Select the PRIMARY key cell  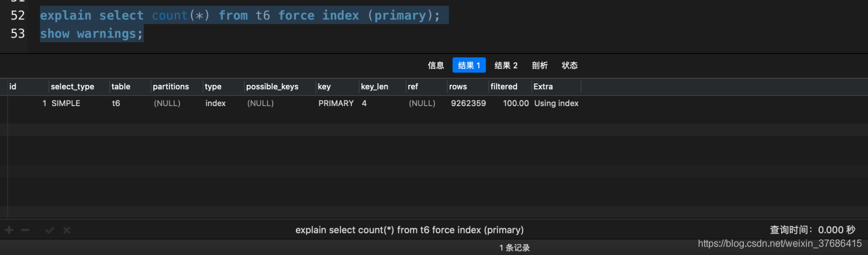coord(336,104)
